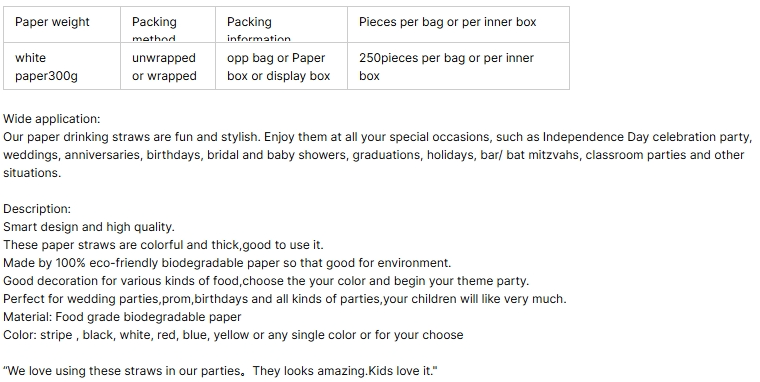This screenshot has width=760, height=382.
Task: Select the Packing method header cell
Action: pyautogui.click(x=168, y=24)
